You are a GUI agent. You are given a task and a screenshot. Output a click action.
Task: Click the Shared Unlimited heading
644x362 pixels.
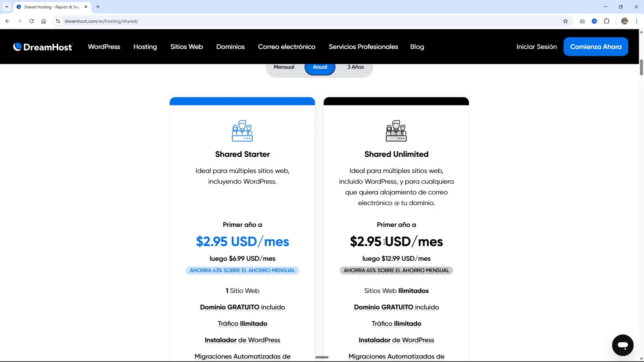click(x=396, y=154)
